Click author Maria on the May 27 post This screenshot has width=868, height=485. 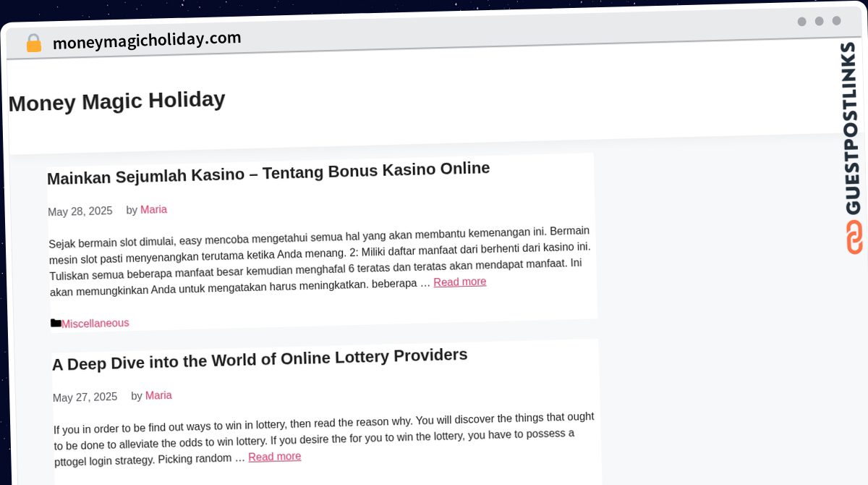point(158,396)
